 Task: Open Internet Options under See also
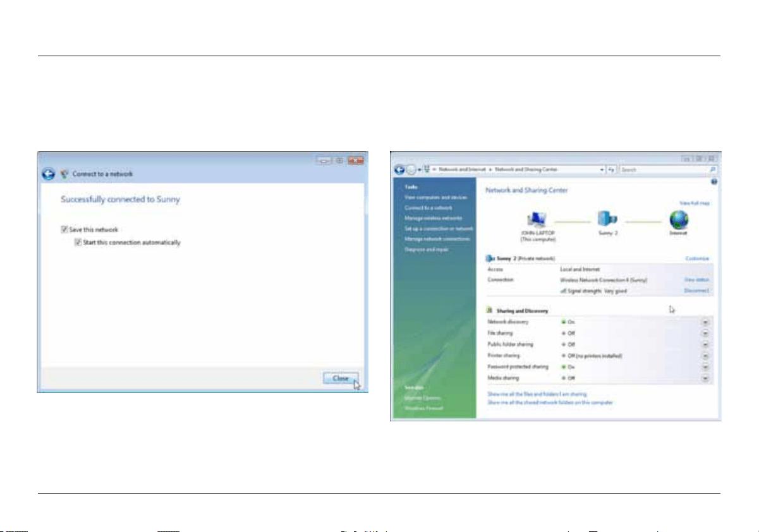click(x=423, y=397)
